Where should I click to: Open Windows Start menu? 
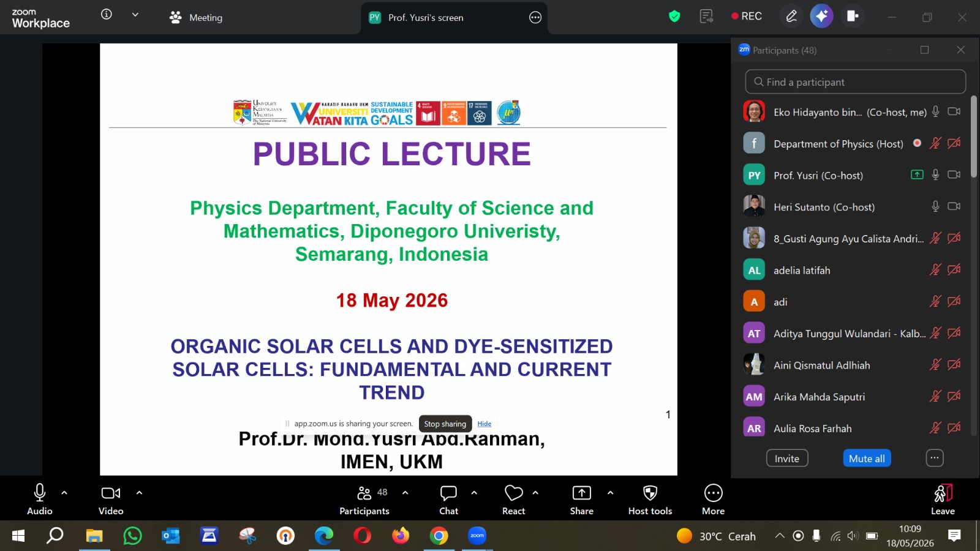point(18,536)
